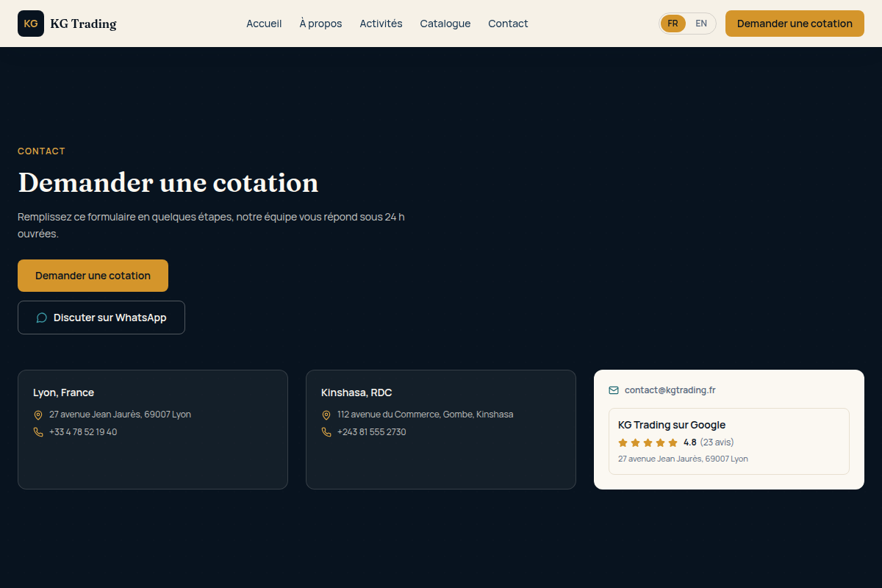Viewport: 882px width, 588px height.
Task: Switch language to FR
Action: (x=673, y=24)
